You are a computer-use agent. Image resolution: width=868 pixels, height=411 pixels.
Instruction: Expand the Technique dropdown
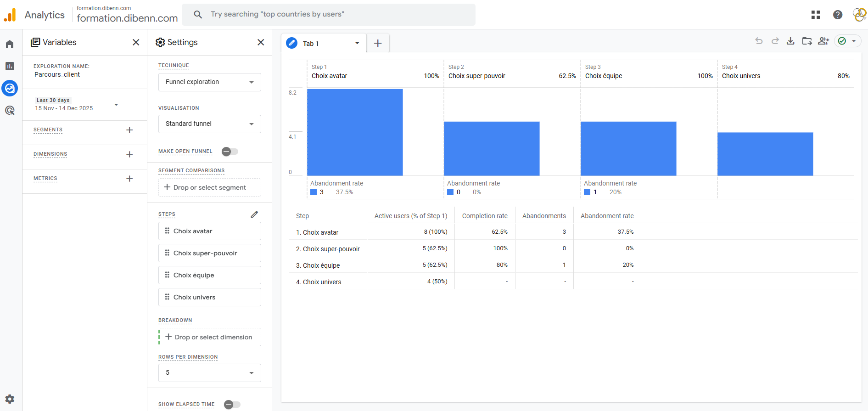click(x=209, y=82)
